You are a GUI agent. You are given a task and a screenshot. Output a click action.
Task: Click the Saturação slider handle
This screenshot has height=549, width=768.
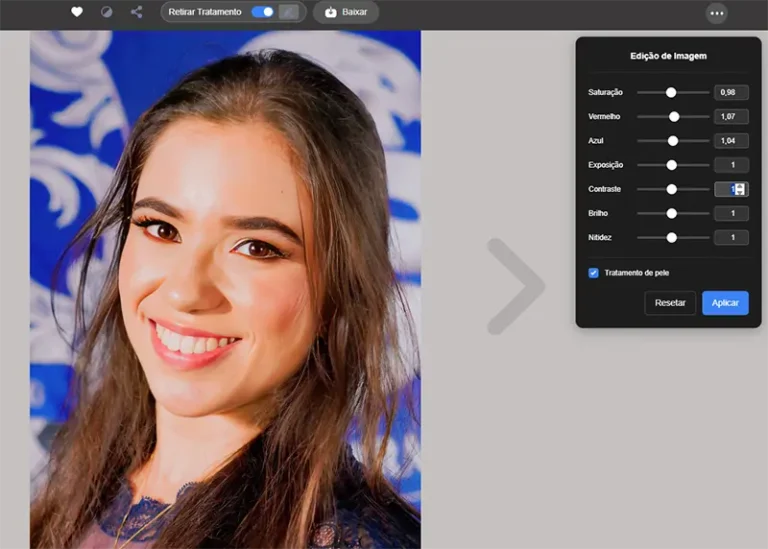[x=671, y=92]
